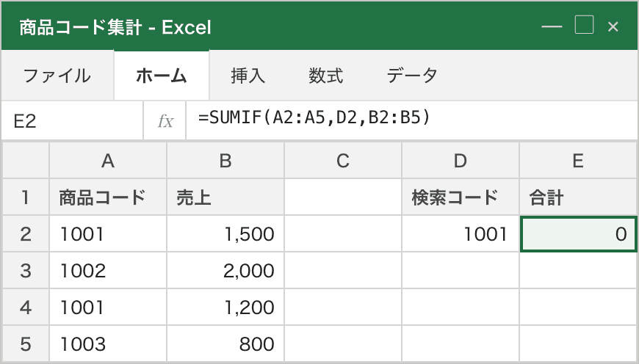Image resolution: width=639 pixels, height=364 pixels.
Task: Select empty cell C1
Action: 343,197
